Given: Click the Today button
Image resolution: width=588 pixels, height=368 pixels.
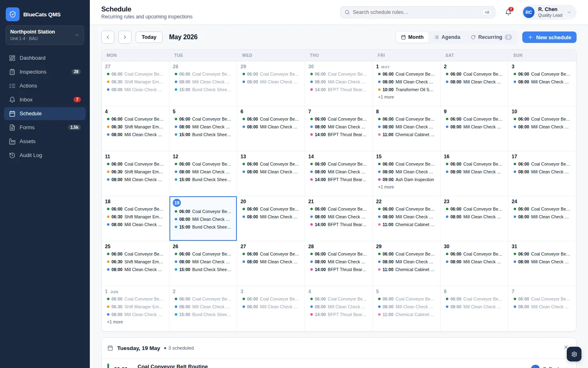Looking at the screenshot, I should pyautogui.click(x=149, y=37).
